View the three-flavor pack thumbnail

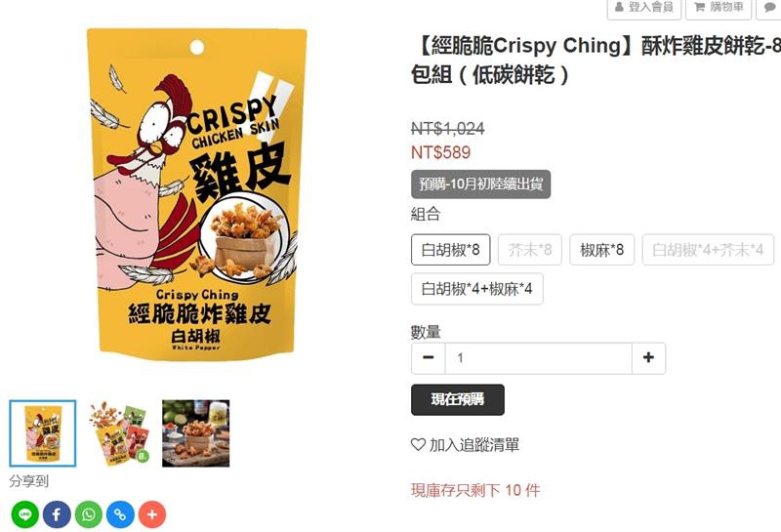point(119,433)
